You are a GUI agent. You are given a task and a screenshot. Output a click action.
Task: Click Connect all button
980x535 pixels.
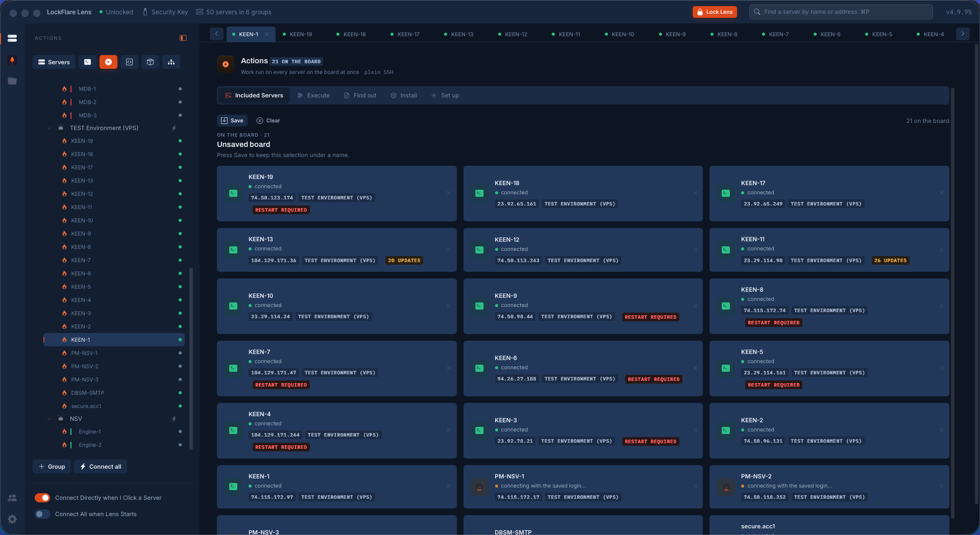[101, 467]
